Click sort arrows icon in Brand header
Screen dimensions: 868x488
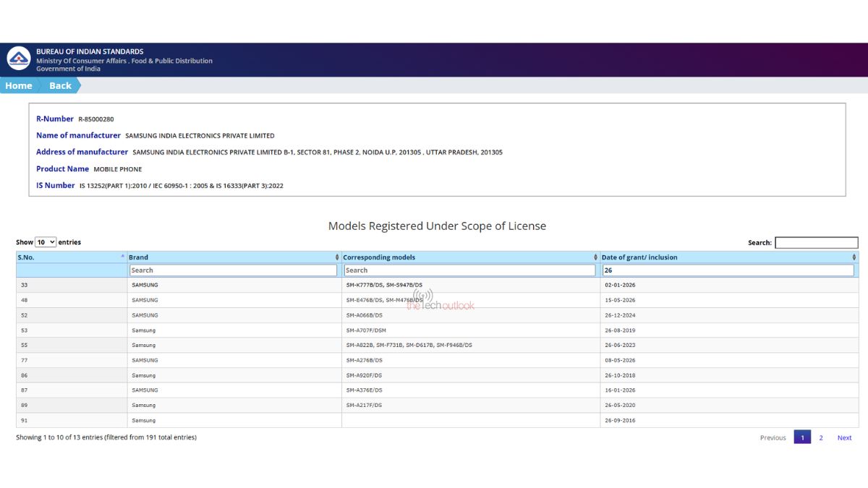[x=337, y=257]
